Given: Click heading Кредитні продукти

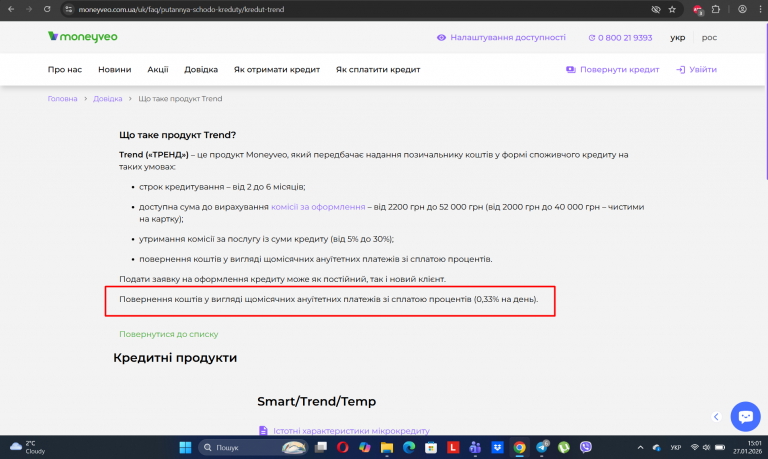Looking at the screenshot, I should [175, 358].
